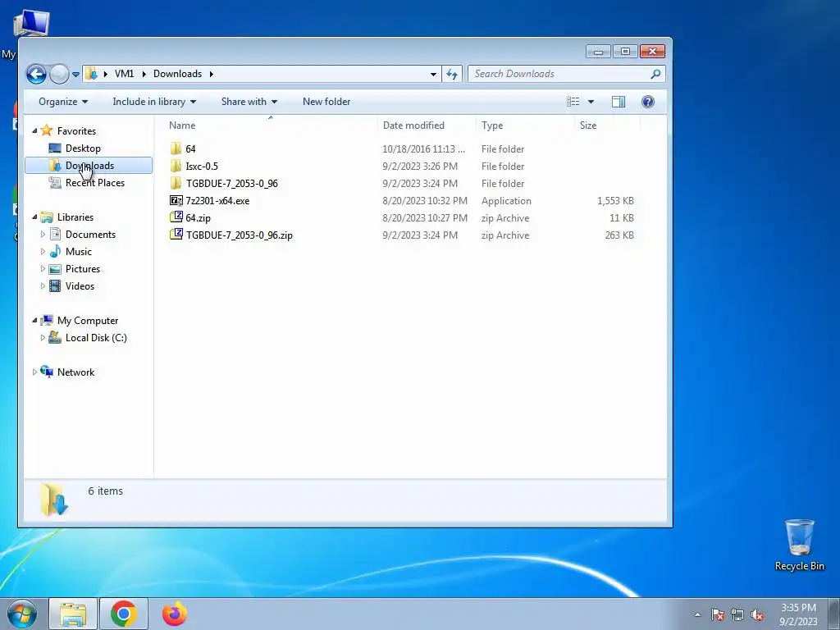
Task: Select the lsxc-0.5 folder icon
Action: coord(176,166)
